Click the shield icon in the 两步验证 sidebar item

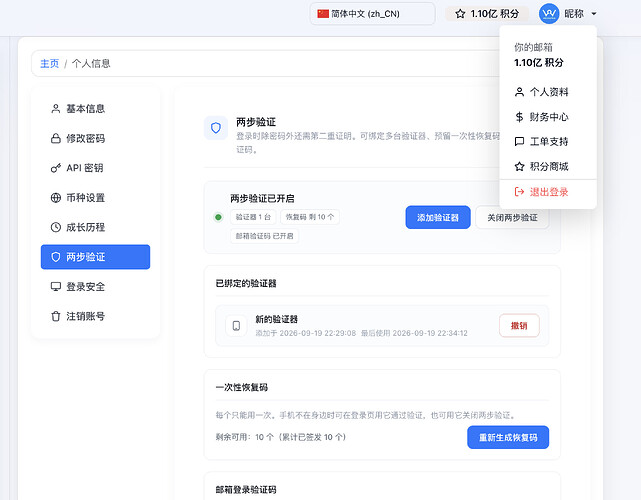56,257
